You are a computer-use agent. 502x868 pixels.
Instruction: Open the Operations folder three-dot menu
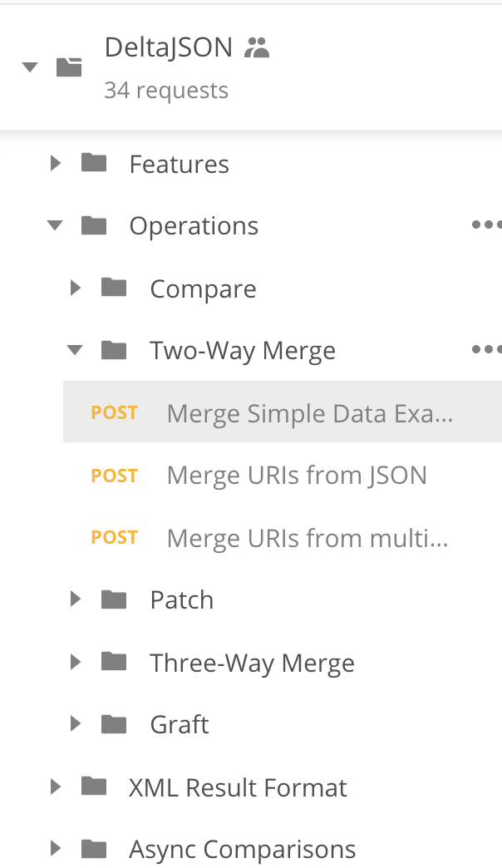tap(485, 224)
